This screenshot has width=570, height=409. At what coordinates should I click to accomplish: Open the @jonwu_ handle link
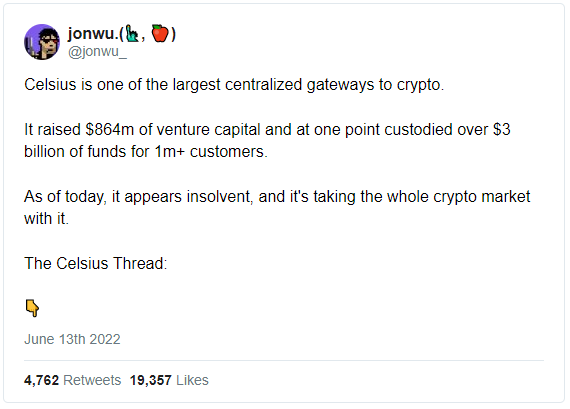tap(97, 52)
